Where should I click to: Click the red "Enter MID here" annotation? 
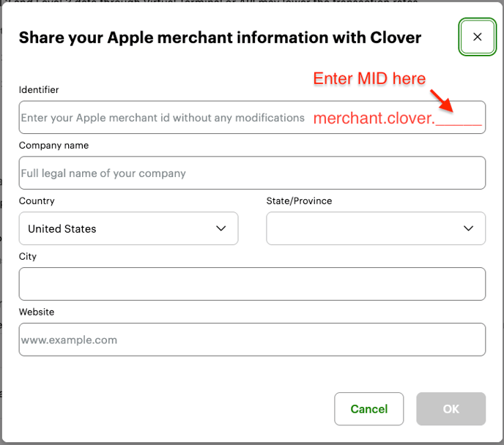[369, 78]
